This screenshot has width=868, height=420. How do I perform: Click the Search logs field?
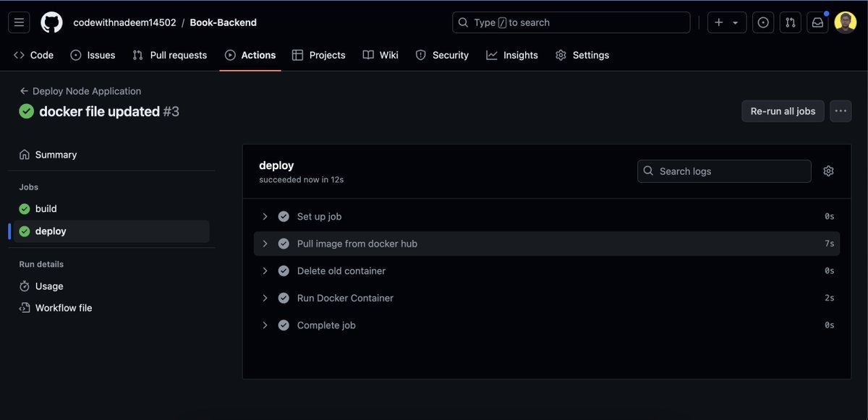(724, 171)
